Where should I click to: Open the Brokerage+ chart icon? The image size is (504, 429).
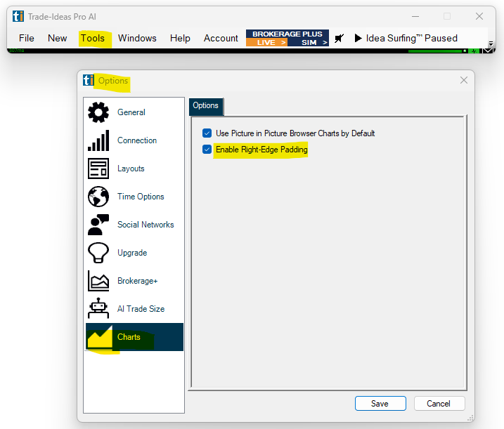coord(98,281)
